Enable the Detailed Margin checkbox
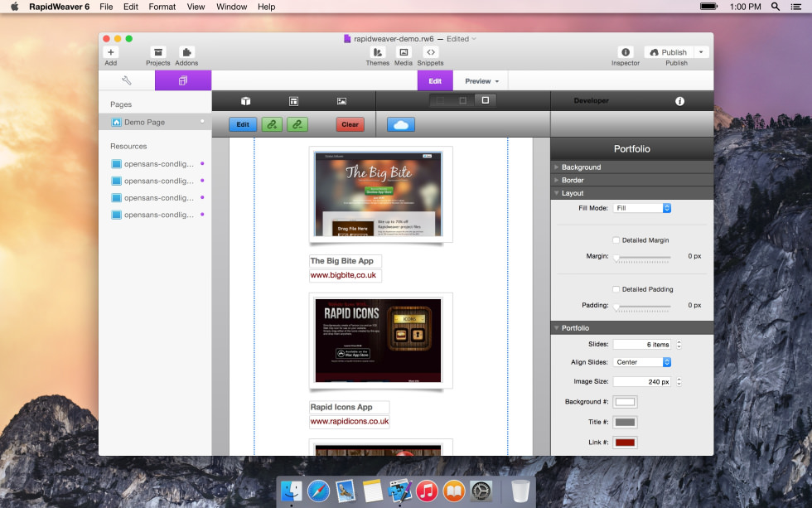The image size is (812, 508). point(616,240)
